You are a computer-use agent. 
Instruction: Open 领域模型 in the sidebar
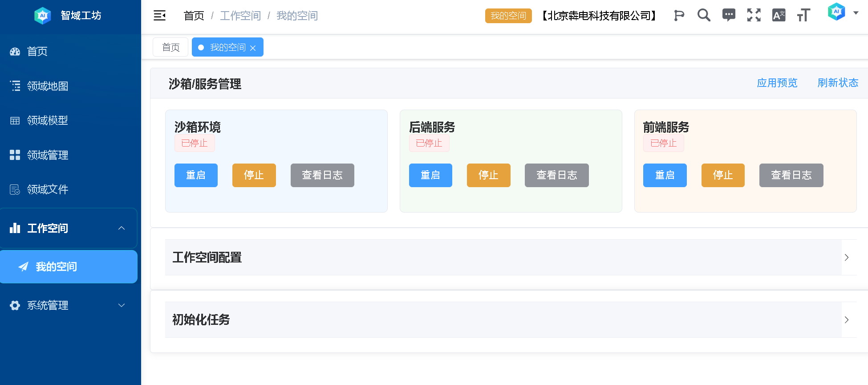tap(47, 120)
